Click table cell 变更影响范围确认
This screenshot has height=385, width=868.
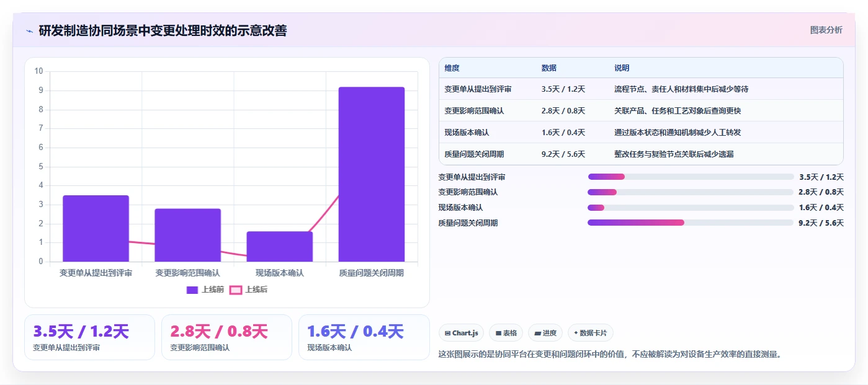474,111
